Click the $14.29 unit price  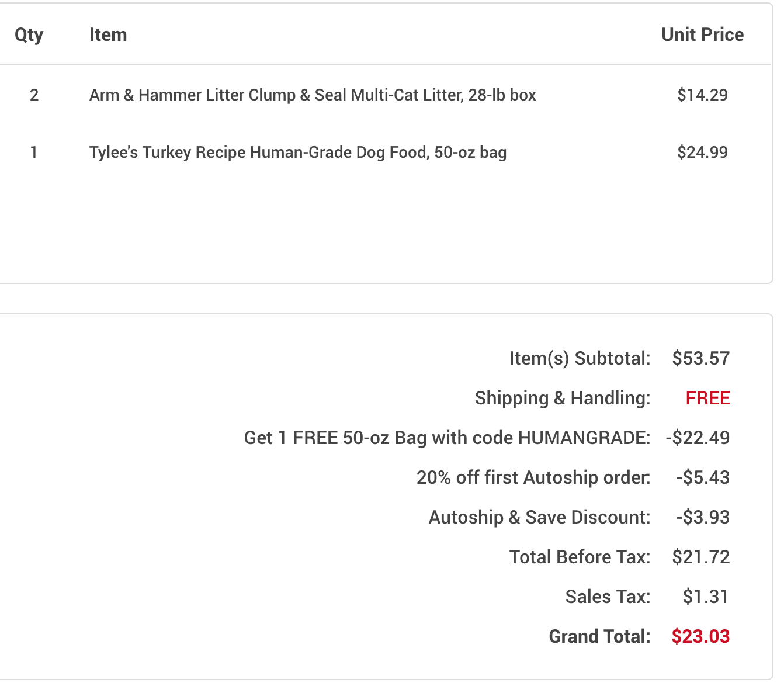(702, 95)
